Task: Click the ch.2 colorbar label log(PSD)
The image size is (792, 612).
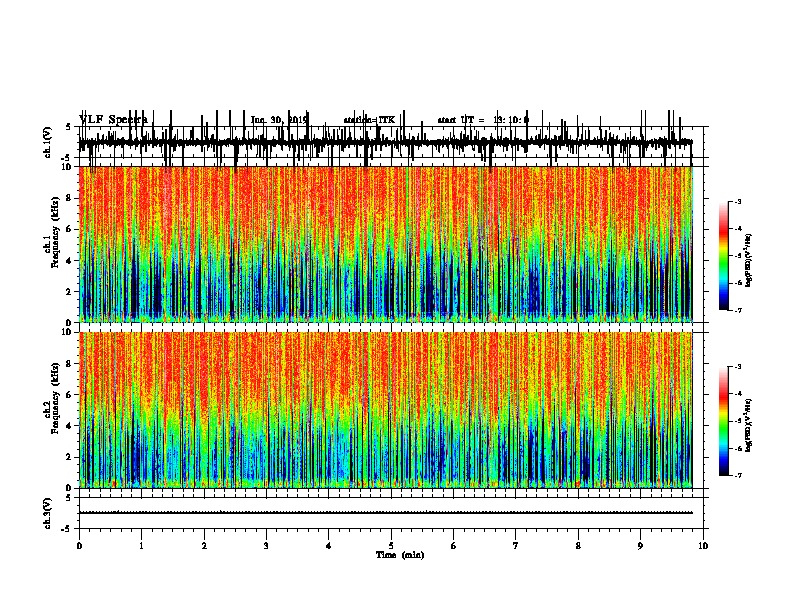Action: [748, 425]
